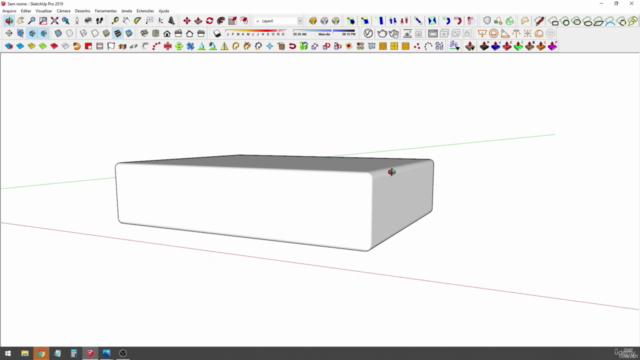Viewport: 640px width, 360px height.
Task: Click the orange curved arrow plugin icon
Action: coord(77,46)
